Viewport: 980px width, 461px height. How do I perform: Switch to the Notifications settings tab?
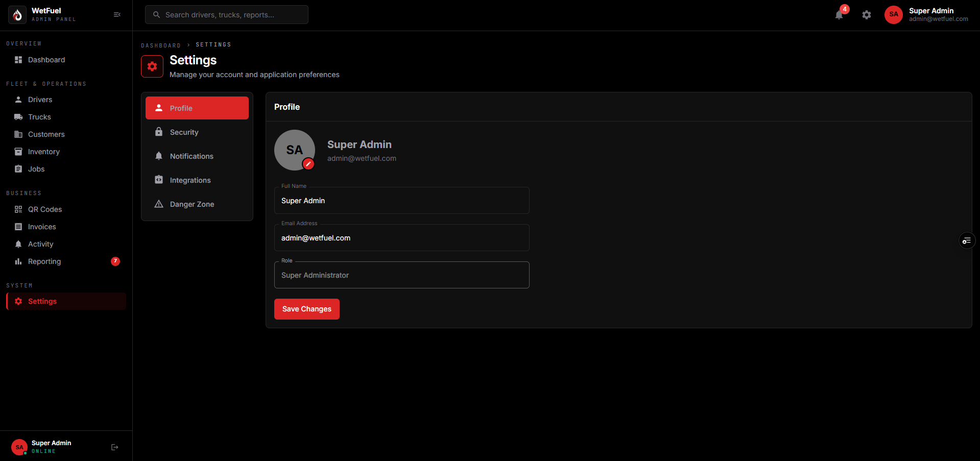(197, 156)
